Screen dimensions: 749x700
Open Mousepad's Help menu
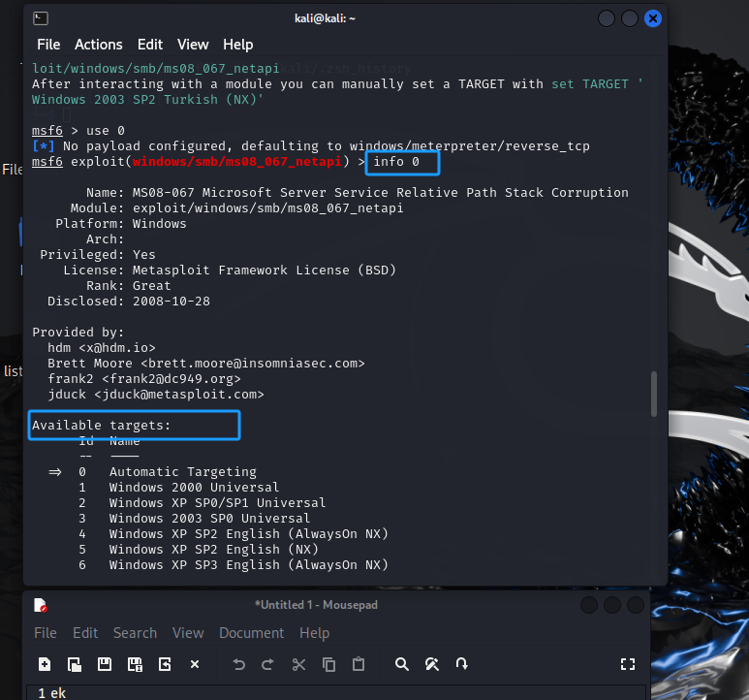pos(314,633)
